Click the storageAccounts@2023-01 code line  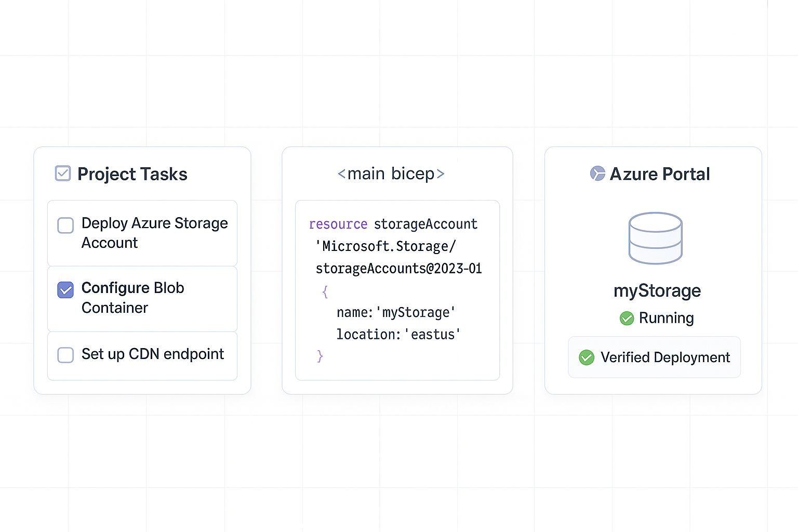pyautogui.click(x=399, y=268)
